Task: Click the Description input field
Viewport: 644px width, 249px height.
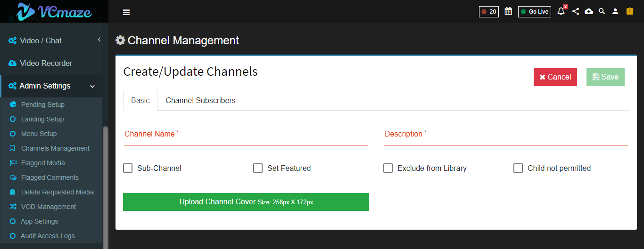Action: [506, 135]
